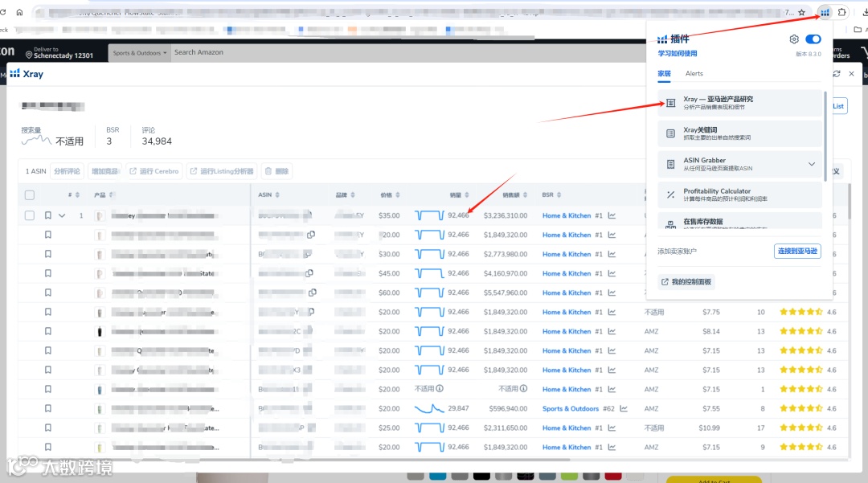This screenshot has width=868, height=483.
Task: Open BSR history chart for $35.00 row
Action: (x=612, y=215)
